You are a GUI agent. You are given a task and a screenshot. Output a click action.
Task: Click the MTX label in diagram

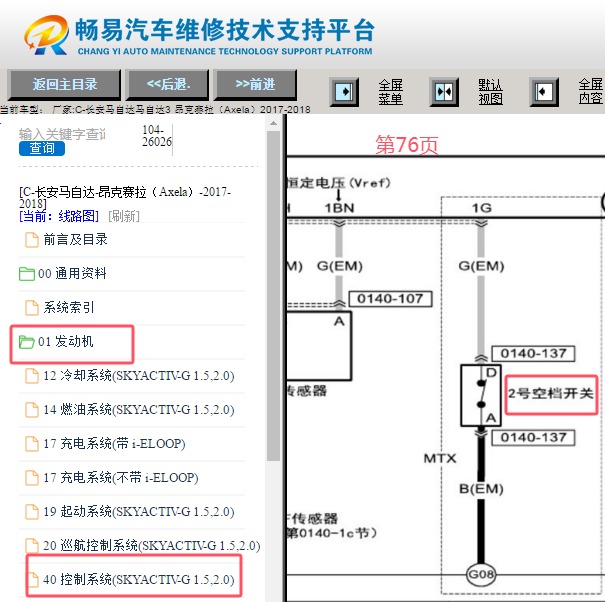point(440,458)
